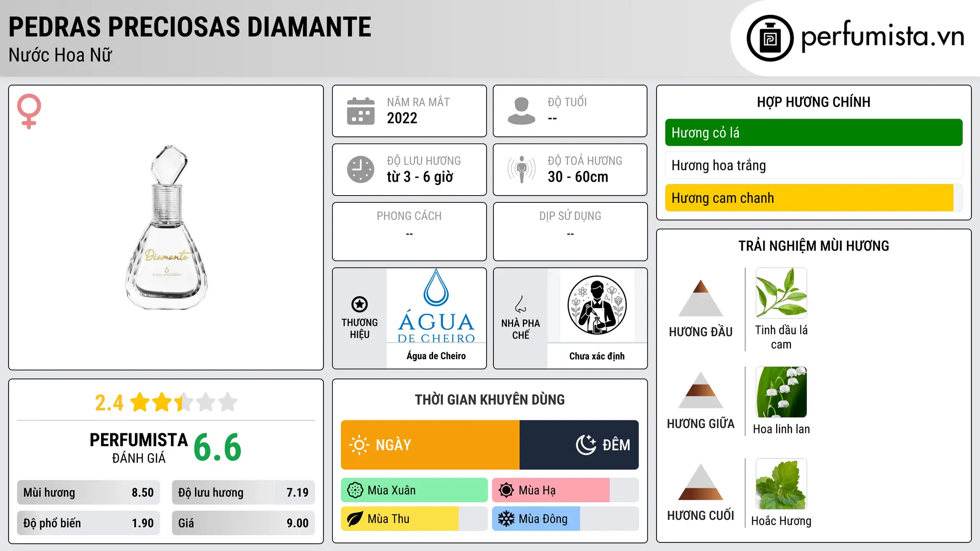Click the Giá 9.00 score row
This screenshot has height=551, width=980.
pos(243,523)
